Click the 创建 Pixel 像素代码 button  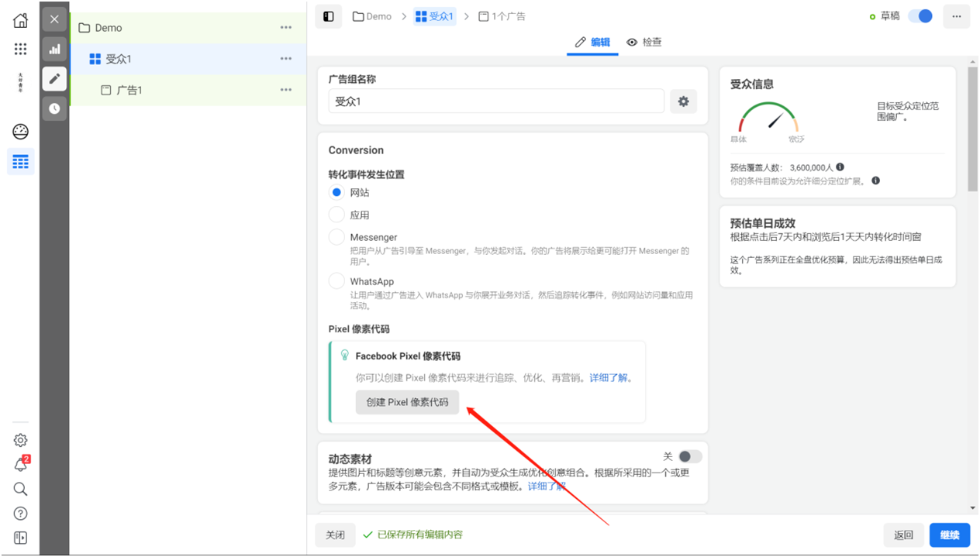407,402
